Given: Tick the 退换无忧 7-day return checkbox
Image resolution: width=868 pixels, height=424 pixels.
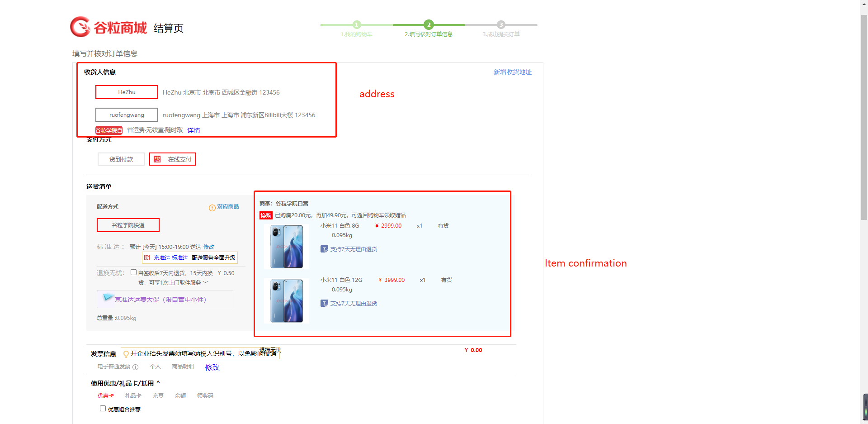Looking at the screenshot, I should pyautogui.click(x=133, y=272).
